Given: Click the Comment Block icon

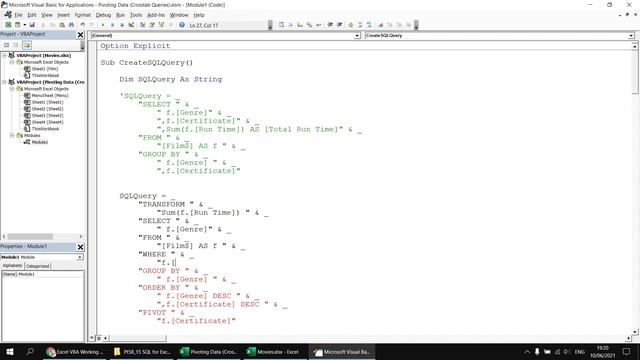Looking at the screenshot, I should click(x=360, y=25).
